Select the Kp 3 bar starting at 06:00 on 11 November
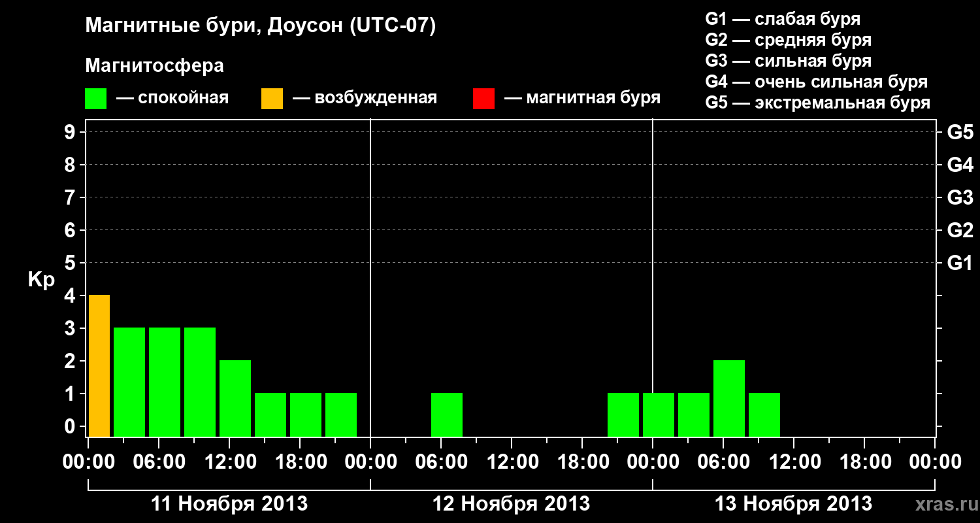 pyautogui.click(x=165, y=382)
